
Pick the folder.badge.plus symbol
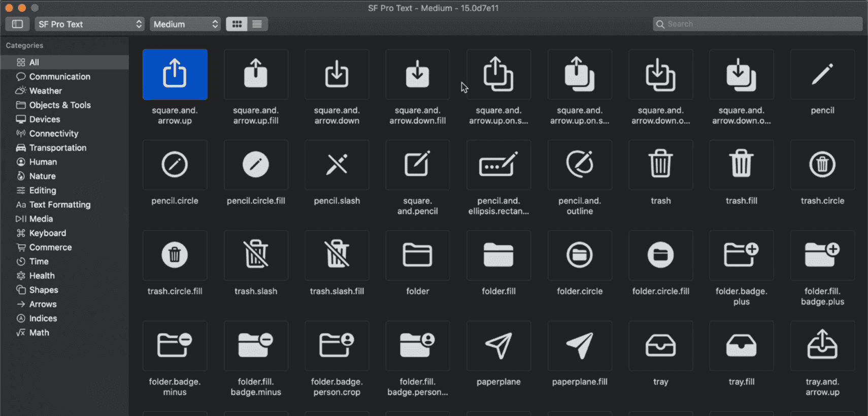click(741, 255)
